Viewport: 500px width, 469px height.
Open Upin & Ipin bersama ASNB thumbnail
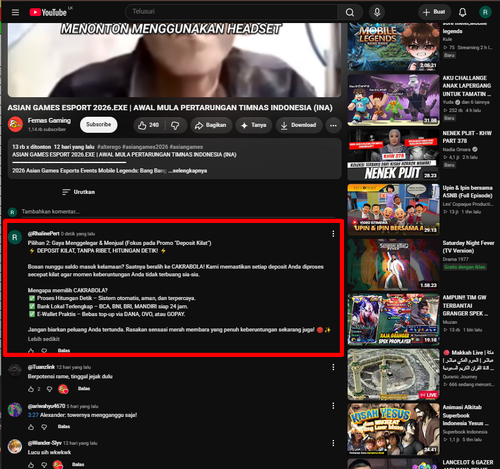click(393, 210)
